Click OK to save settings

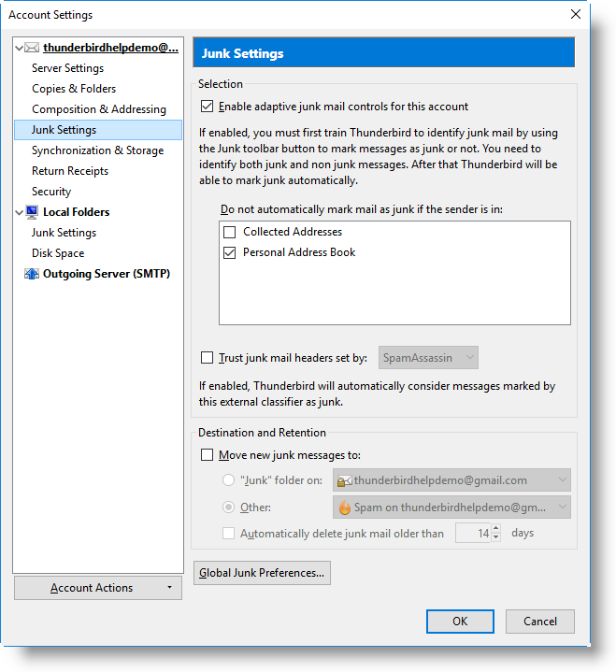[460, 622]
